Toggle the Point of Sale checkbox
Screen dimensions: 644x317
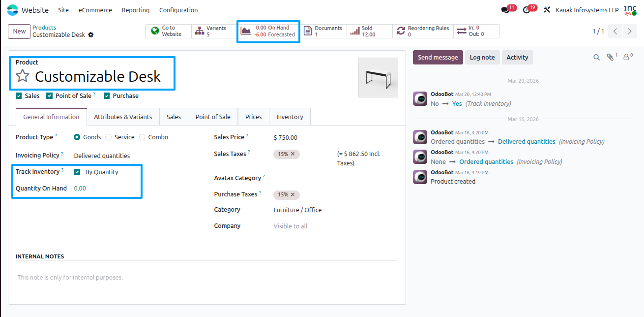(x=49, y=96)
